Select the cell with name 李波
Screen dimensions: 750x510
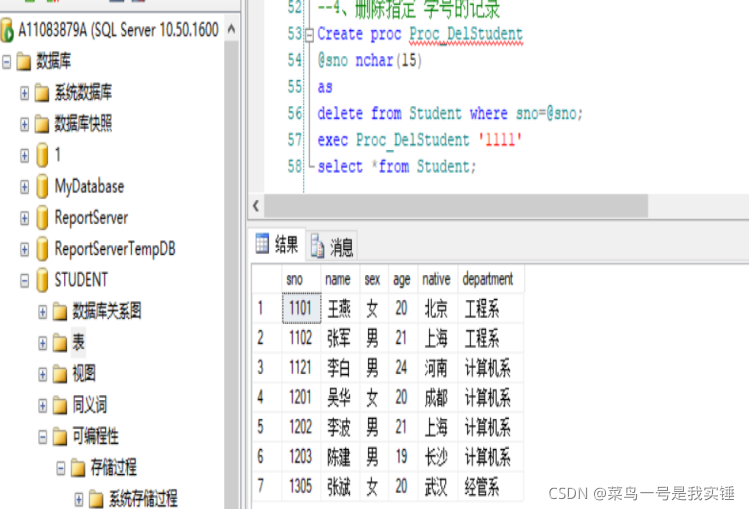point(341,427)
